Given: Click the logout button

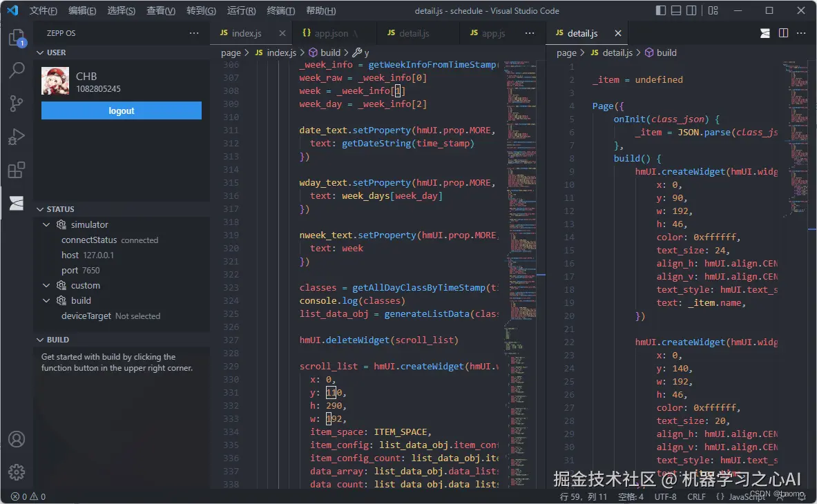Looking at the screenshot, I should pyautogui.click(x=122, y=110).
